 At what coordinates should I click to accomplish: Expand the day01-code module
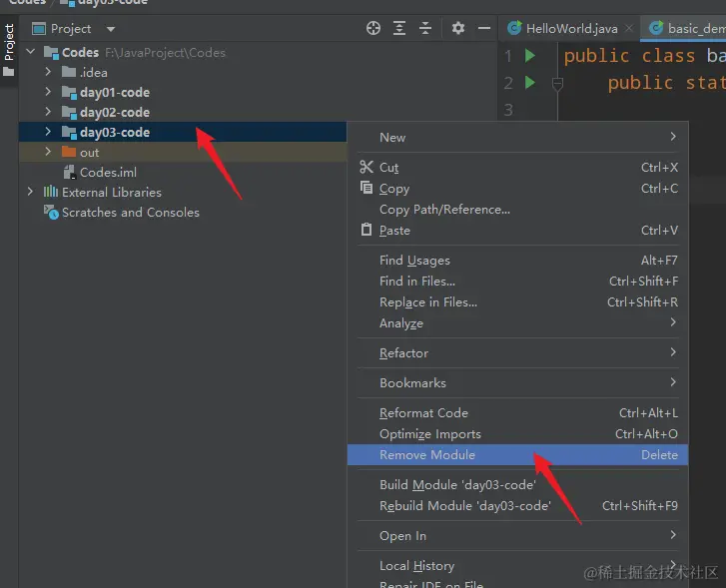(x=48, y=92)
